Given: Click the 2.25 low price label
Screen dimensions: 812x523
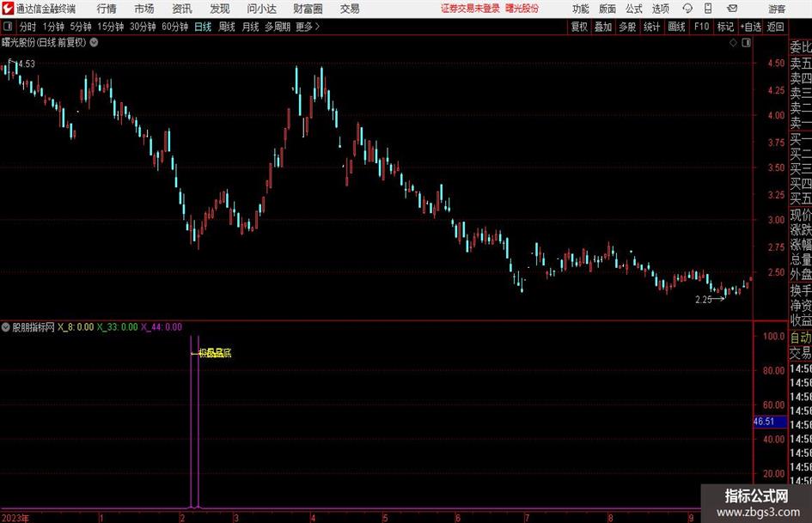Looking at the screenshot, I should 703,300.
